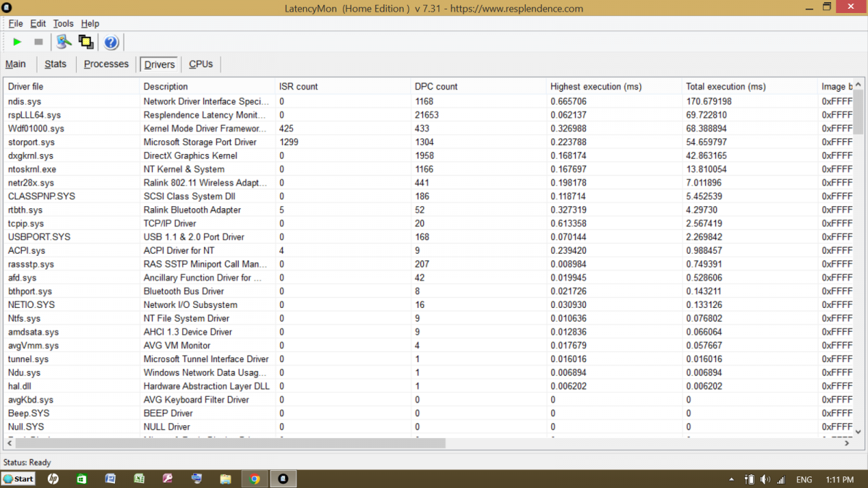This screenshot has width=868, height=488.
Task: Click the computer-with-magnifier toolbar icon
Action: 64,42
